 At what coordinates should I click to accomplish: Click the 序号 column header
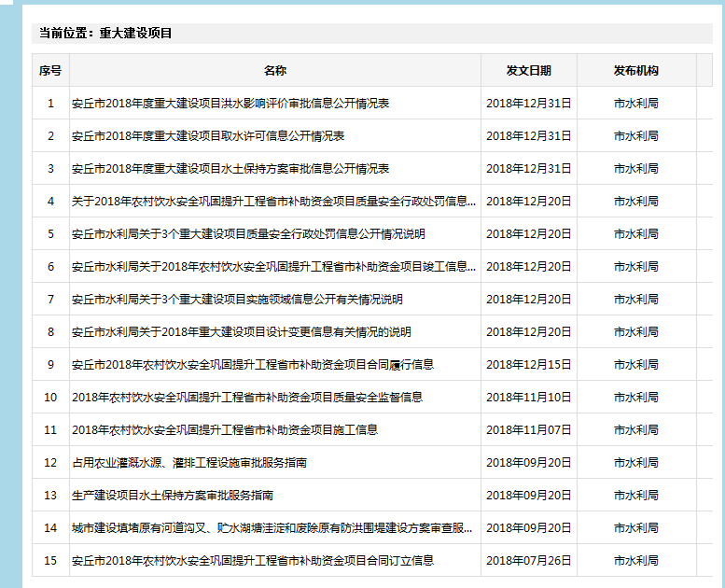tap(50, 70)
